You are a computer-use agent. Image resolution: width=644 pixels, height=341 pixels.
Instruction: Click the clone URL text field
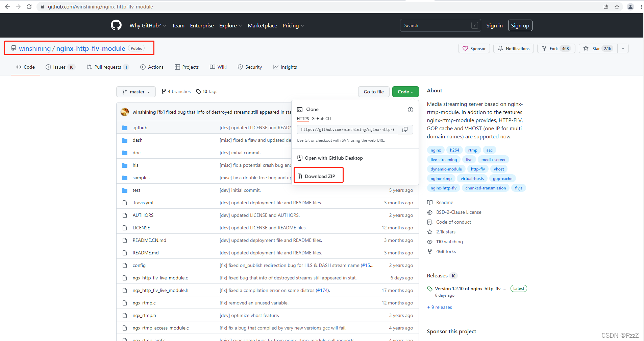[x=347, y=130]
